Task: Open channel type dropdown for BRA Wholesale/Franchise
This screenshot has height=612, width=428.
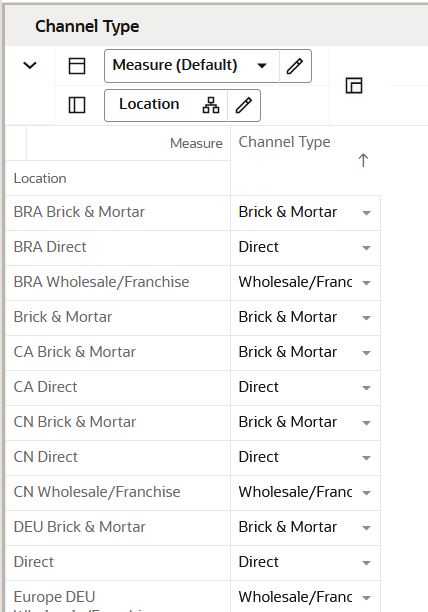Action: pyautogui.click(x=366, y=283)
